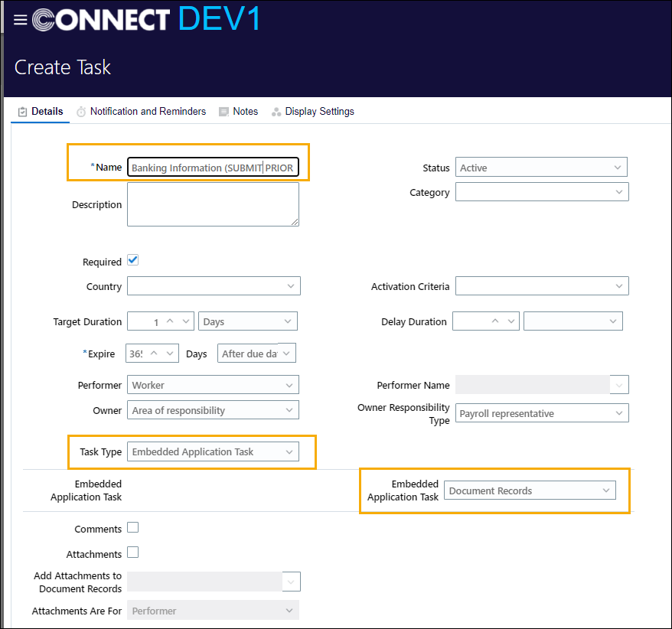Enable the Attachments checkbox
672x629 pixels.
pyautogui.click(x=133, y=552)
